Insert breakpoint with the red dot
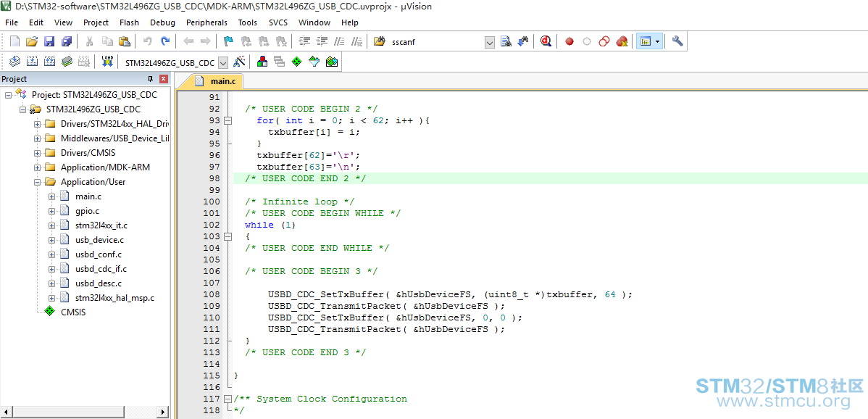 coord(569,41)
